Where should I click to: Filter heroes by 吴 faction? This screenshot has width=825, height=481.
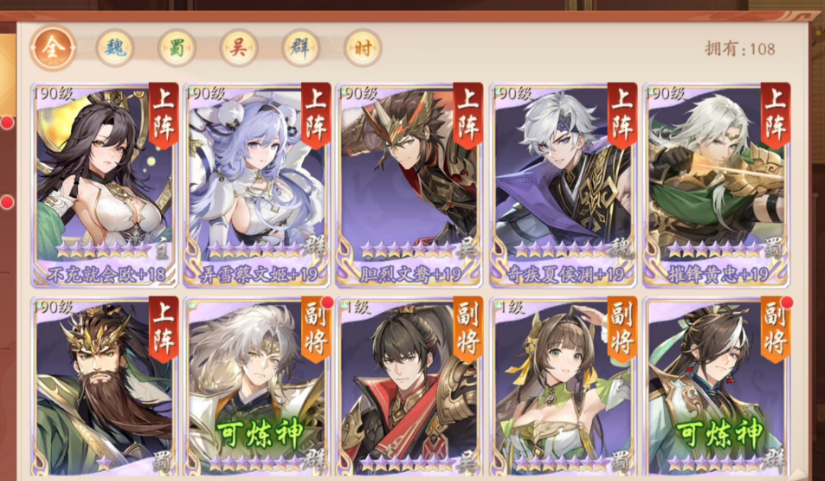(238, 48)
